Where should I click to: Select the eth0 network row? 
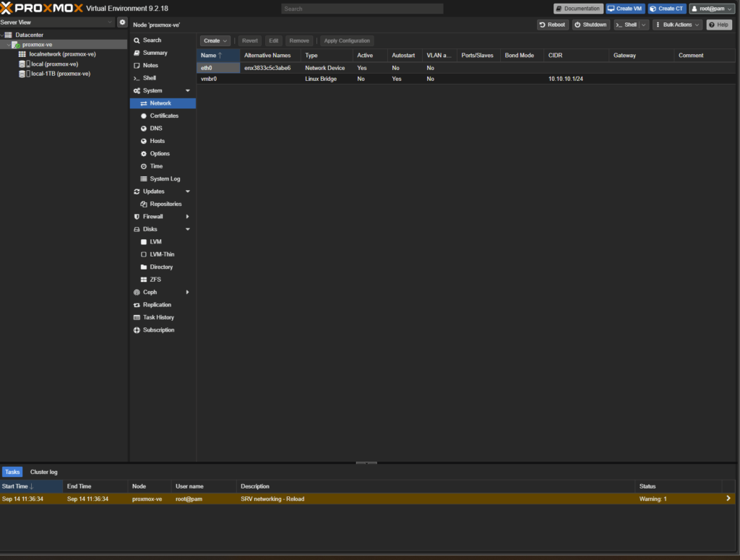click(x=466, y=68)
